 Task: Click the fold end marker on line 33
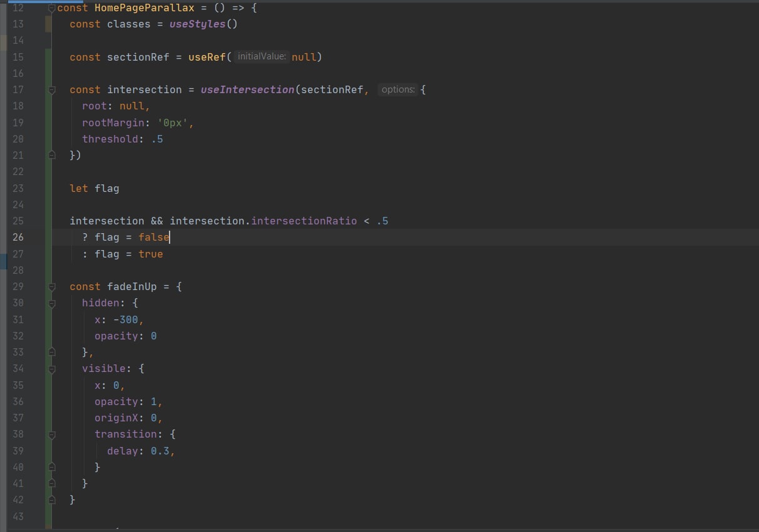coord(52,352)
